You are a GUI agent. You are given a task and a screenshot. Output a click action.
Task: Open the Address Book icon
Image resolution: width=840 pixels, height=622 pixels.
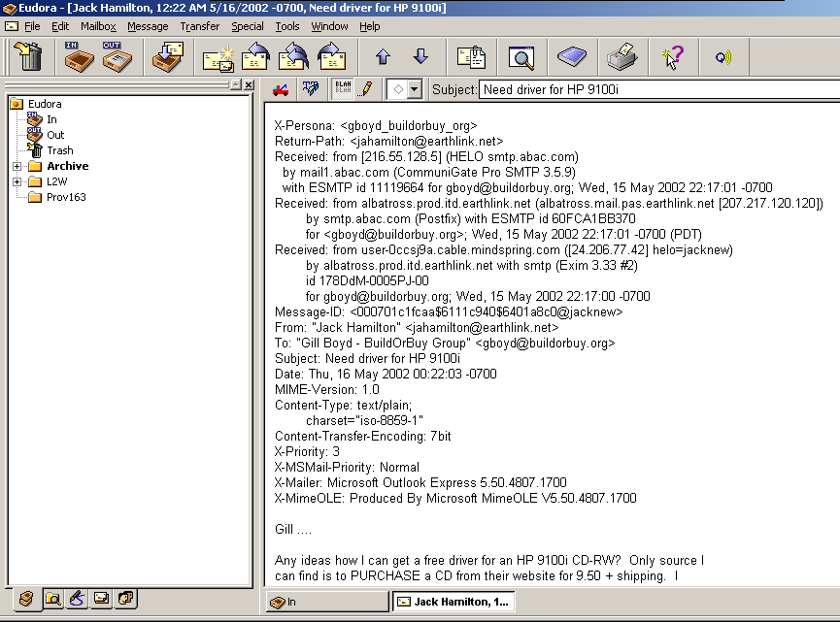[572, 56]
